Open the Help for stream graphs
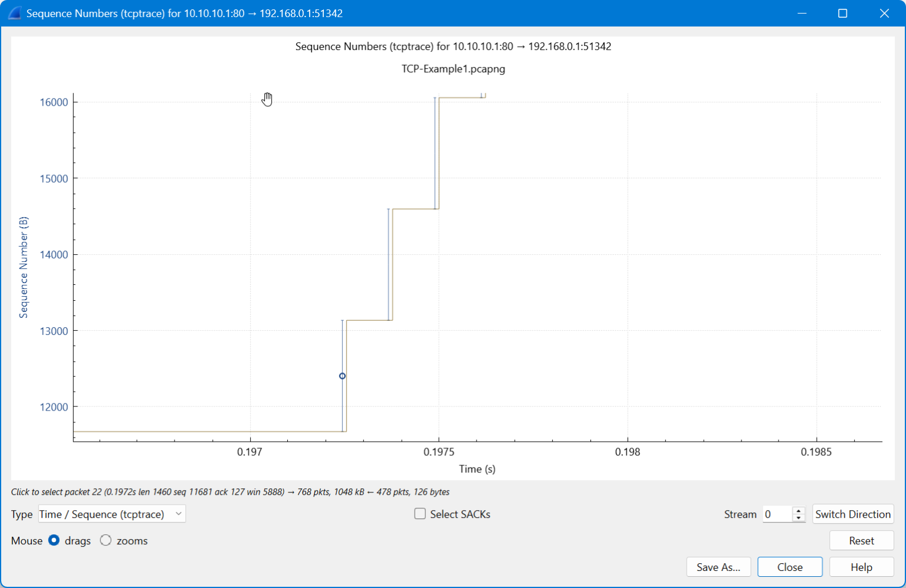The image size is (906, 588). pos(861,567)
